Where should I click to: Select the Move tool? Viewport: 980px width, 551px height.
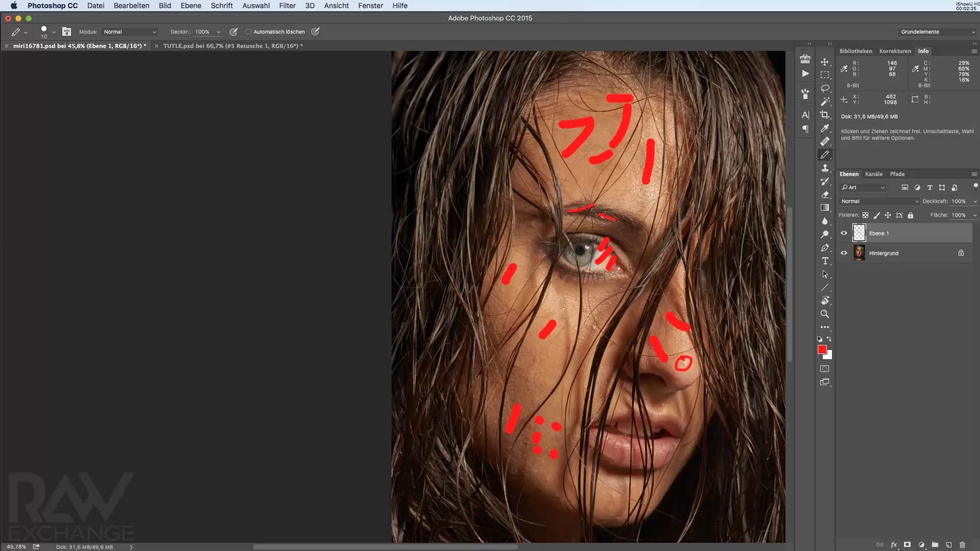[x=825, y=62]
